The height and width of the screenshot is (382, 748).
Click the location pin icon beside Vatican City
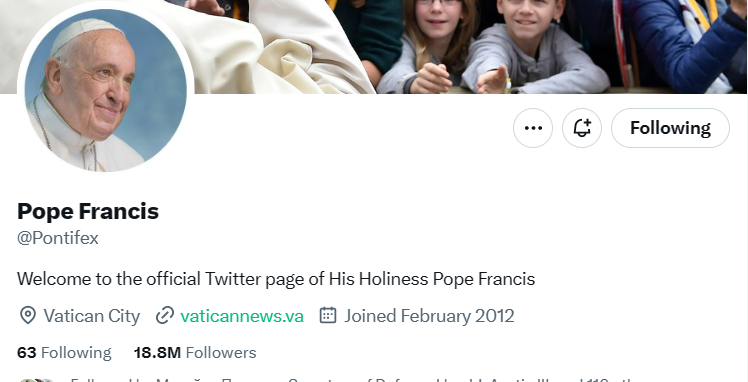pyautogui.click(x=28, y=316)
